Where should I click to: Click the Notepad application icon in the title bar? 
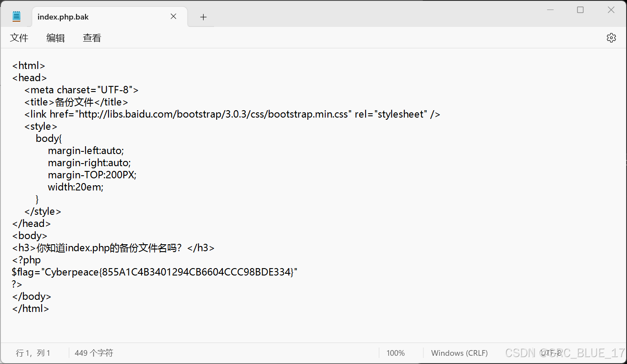(x=16, y=16)
